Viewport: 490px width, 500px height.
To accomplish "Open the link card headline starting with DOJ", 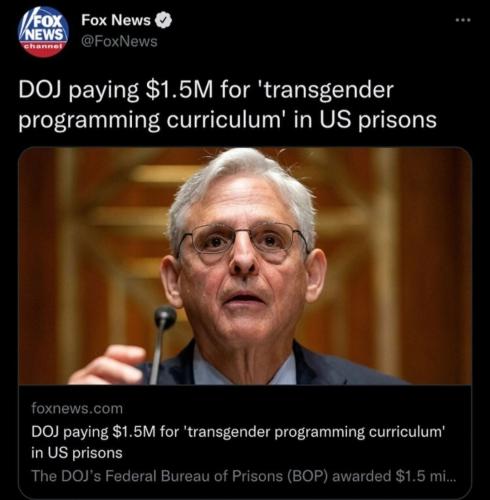I will click(x=238, y=442).
